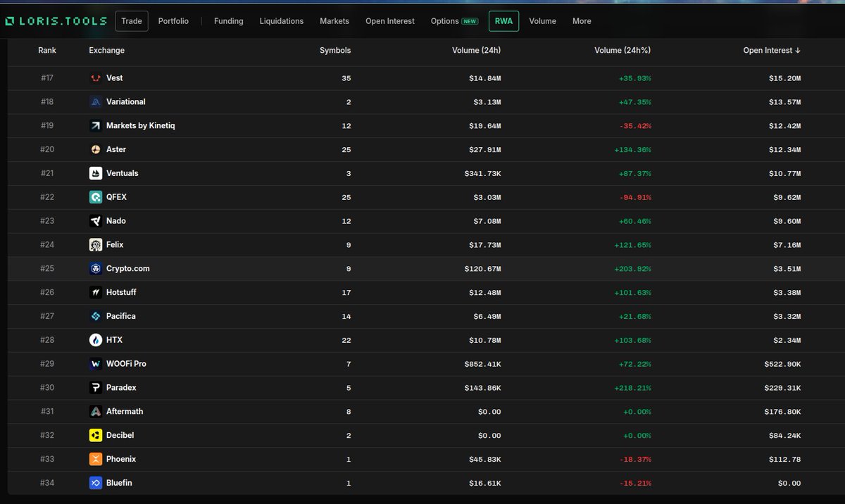Select the RWA tab

pyautogui.click(x=503, y=21)
